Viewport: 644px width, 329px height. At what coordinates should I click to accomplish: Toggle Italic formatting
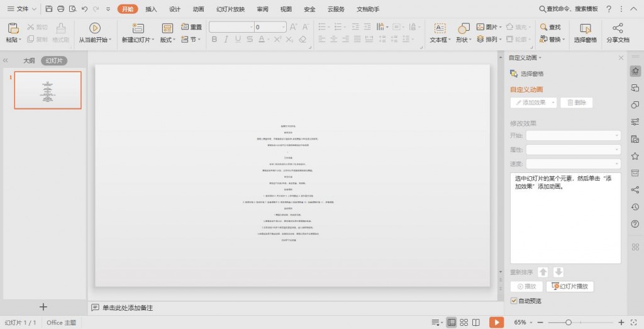pos(226,40)
